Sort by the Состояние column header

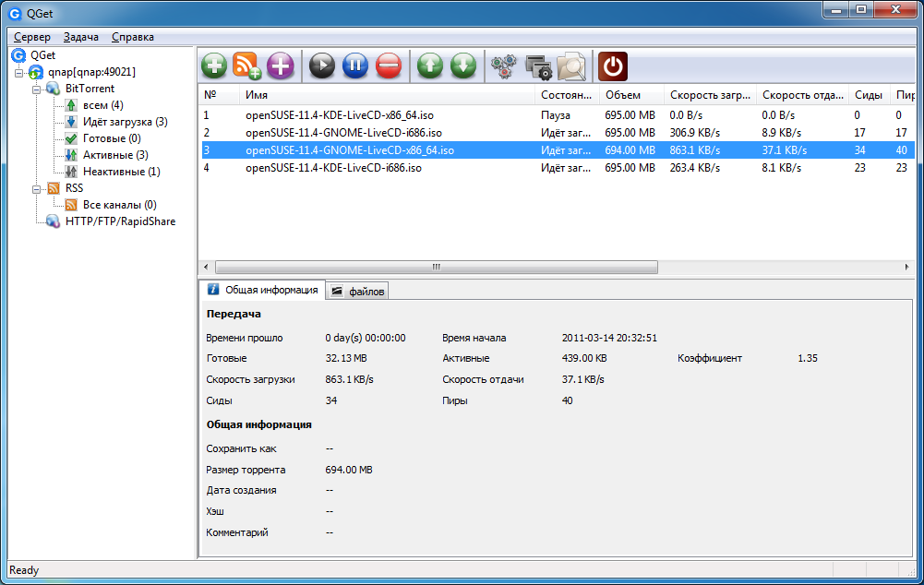567,95
